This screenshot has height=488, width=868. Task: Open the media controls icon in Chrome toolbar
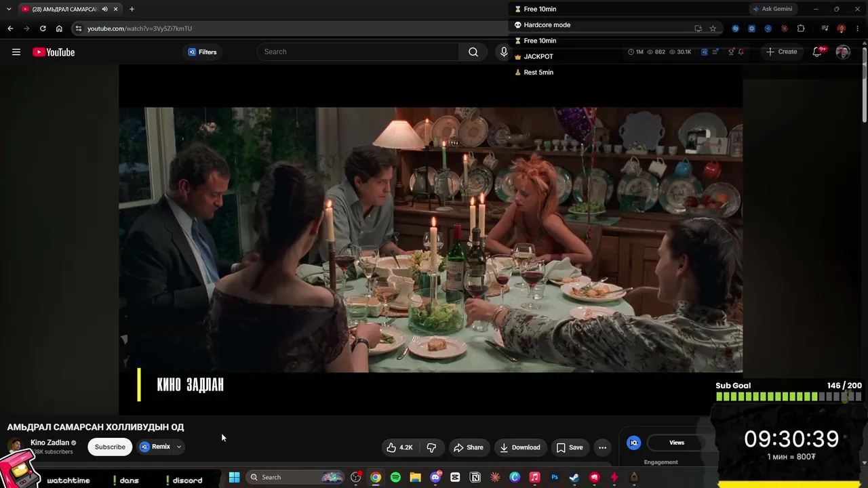825,28
